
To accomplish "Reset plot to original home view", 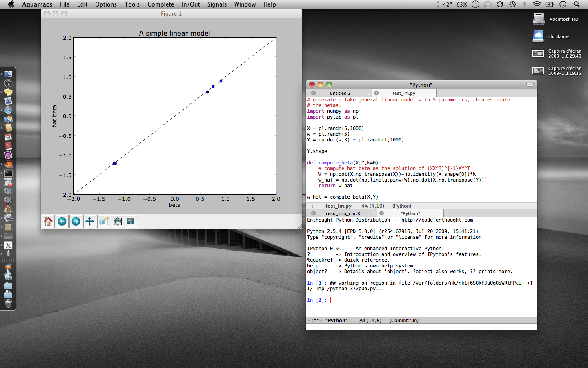I will point(48,222).
